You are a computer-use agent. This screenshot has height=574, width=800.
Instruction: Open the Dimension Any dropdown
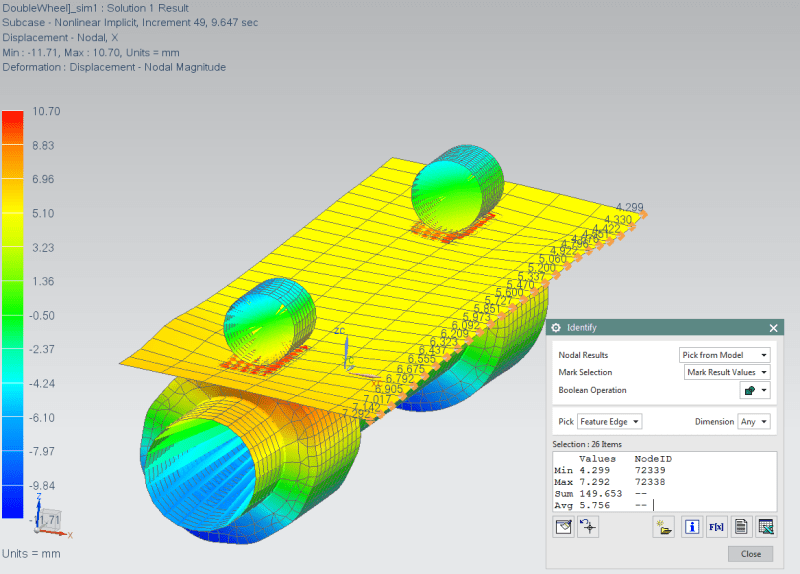754,421
